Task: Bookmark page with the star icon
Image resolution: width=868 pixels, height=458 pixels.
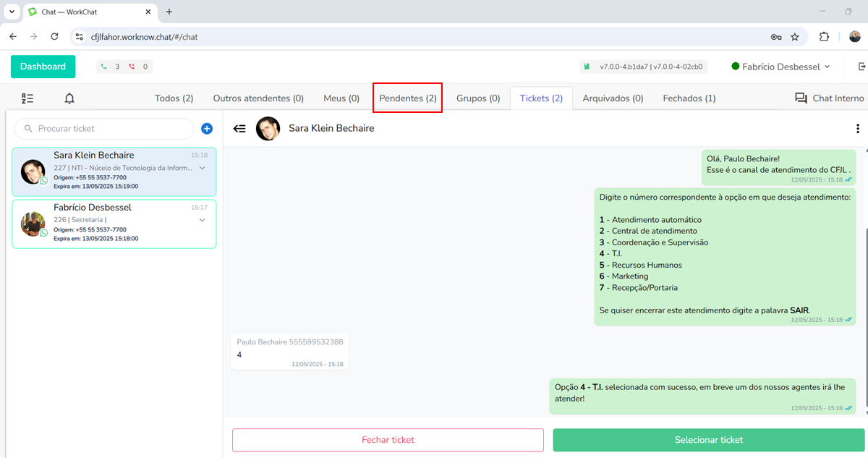Action: pos(795,37)
